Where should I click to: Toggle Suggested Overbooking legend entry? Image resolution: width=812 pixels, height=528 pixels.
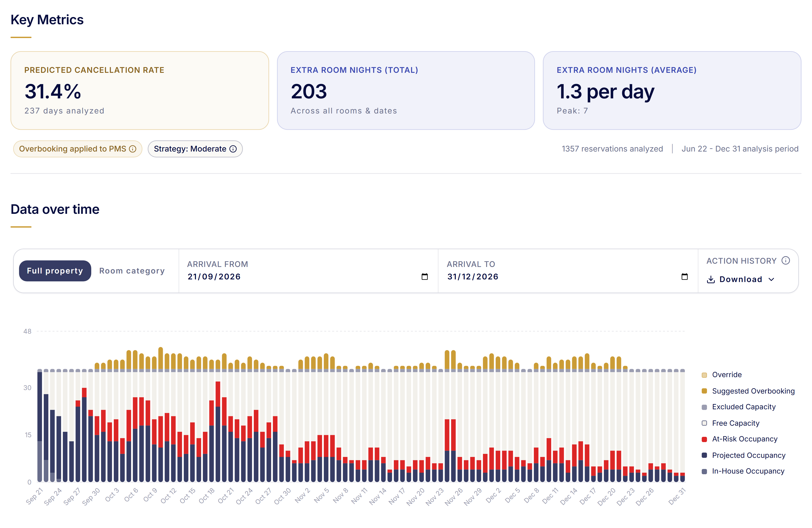click(748, 391)
